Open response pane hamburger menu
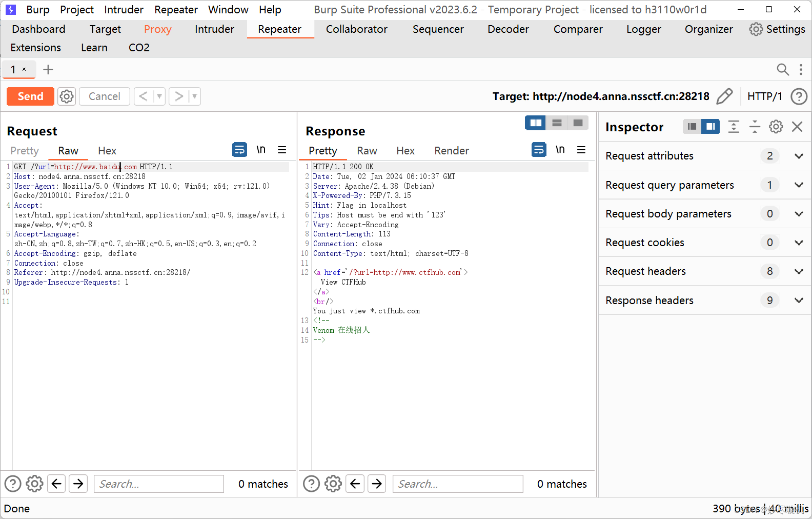 (x=581, y=150)
